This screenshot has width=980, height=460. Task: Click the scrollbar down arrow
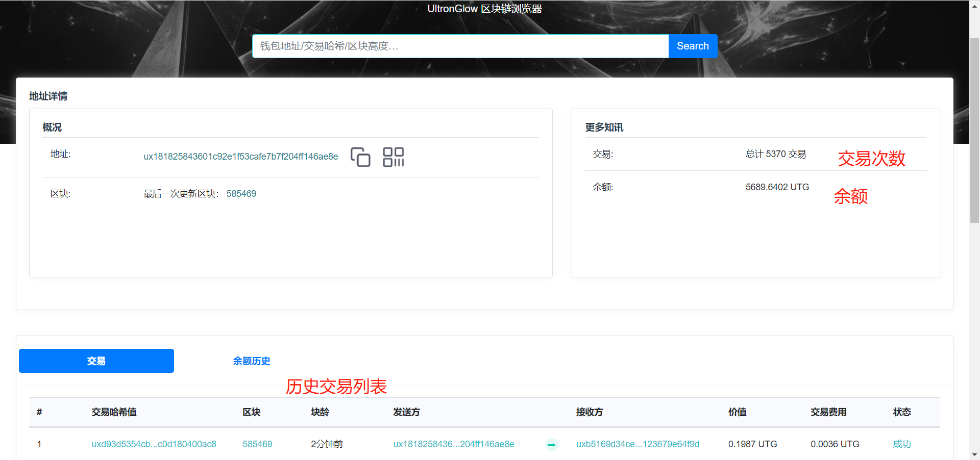pos(974,455)
